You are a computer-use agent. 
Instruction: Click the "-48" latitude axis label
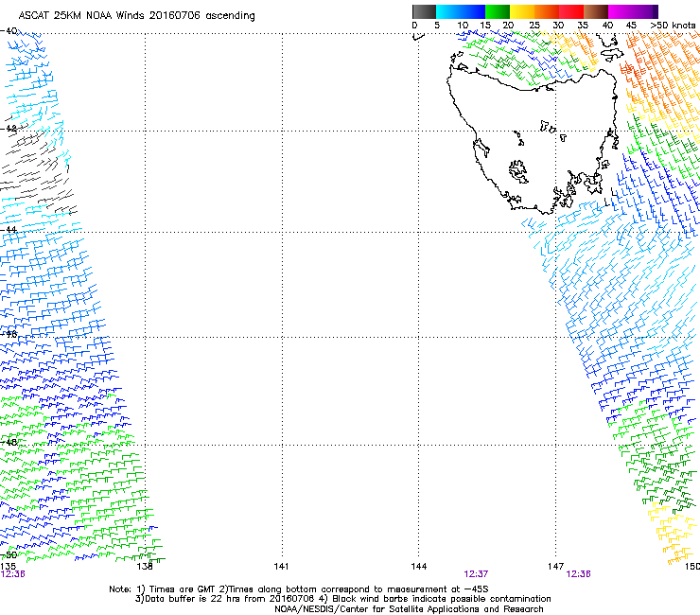(x=9, y=442)
